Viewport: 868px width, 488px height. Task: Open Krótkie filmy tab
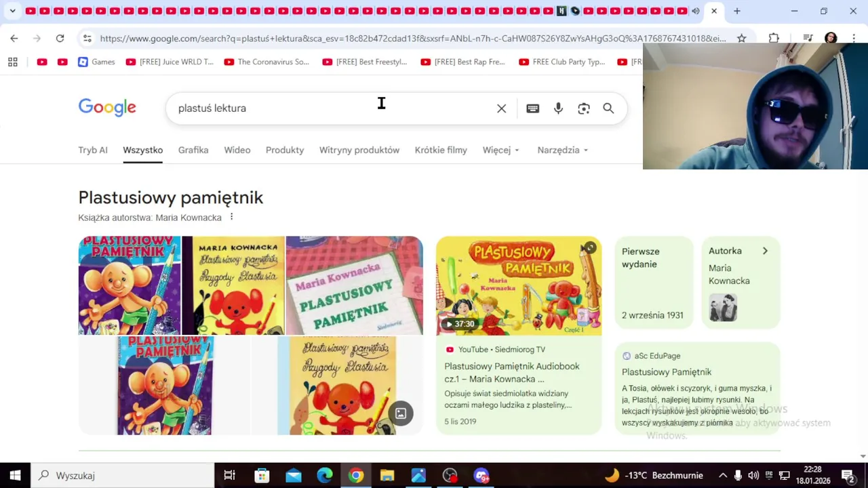tap(441, 150)
